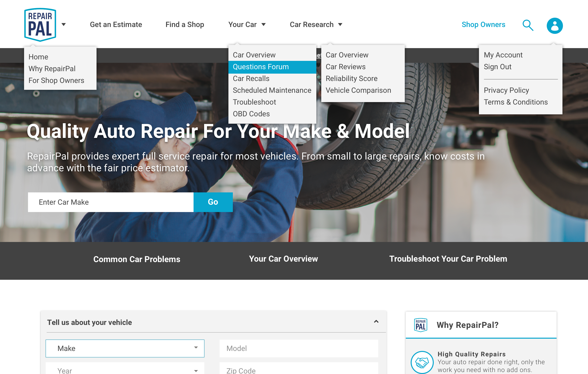
Task: Choose Reliability Score from Car Research menu
Action: coord(351,79)
